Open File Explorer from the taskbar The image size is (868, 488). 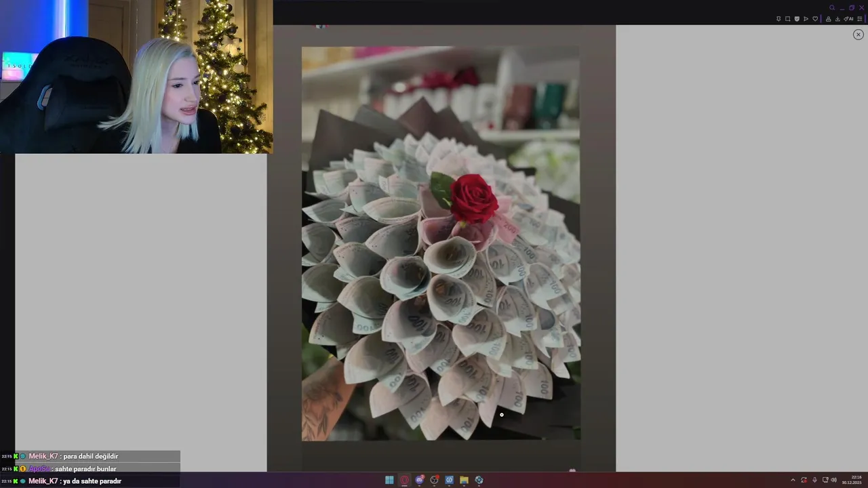[464, 480]
